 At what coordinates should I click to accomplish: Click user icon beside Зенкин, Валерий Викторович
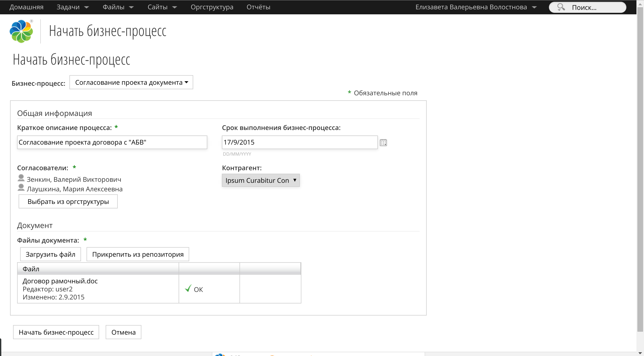pos(21,178)
